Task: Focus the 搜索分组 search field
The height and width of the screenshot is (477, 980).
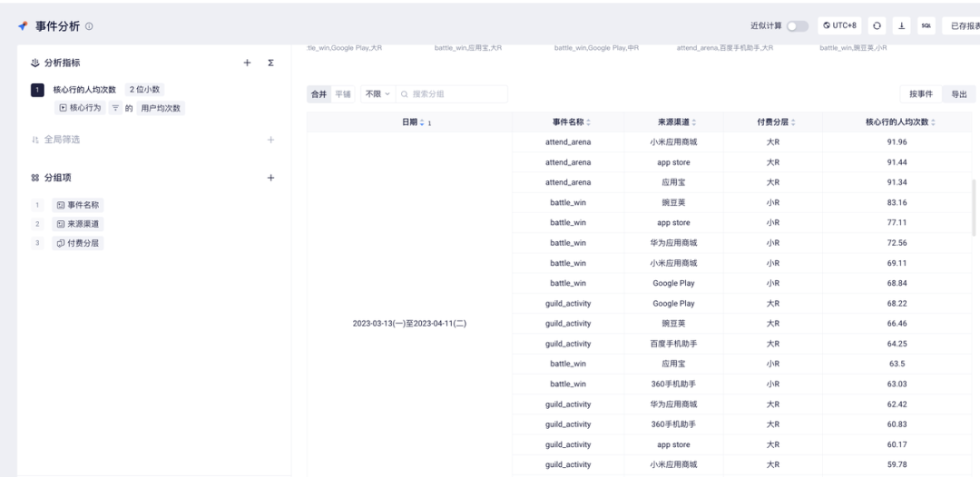Action: [452, 94]
